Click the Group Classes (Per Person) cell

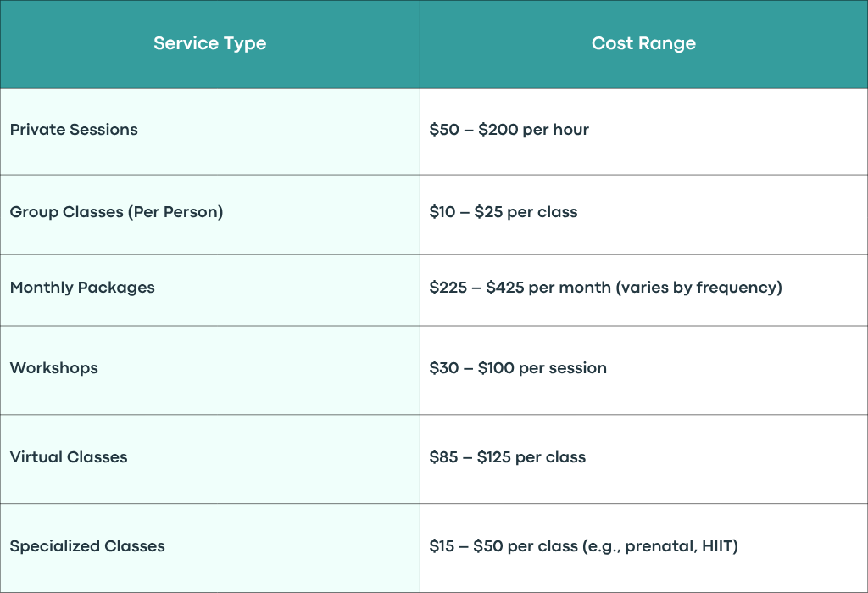tap(210, 215)
